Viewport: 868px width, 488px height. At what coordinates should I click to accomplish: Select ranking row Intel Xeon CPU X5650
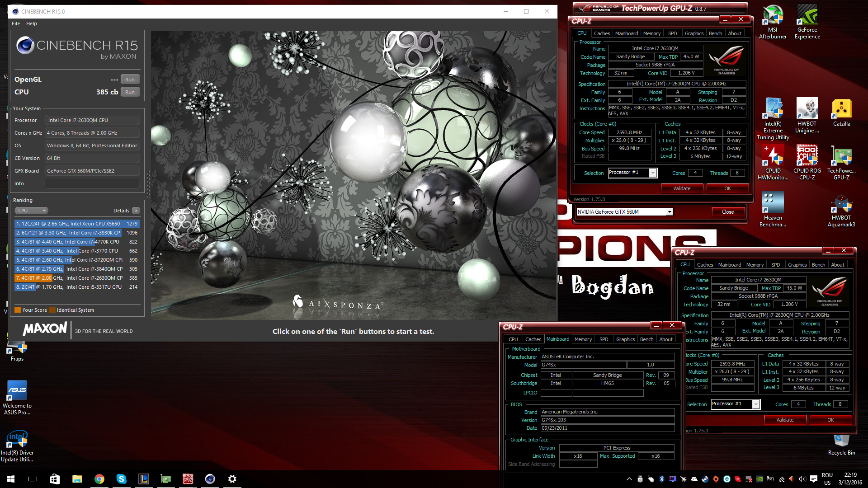[x=77, y=224]
